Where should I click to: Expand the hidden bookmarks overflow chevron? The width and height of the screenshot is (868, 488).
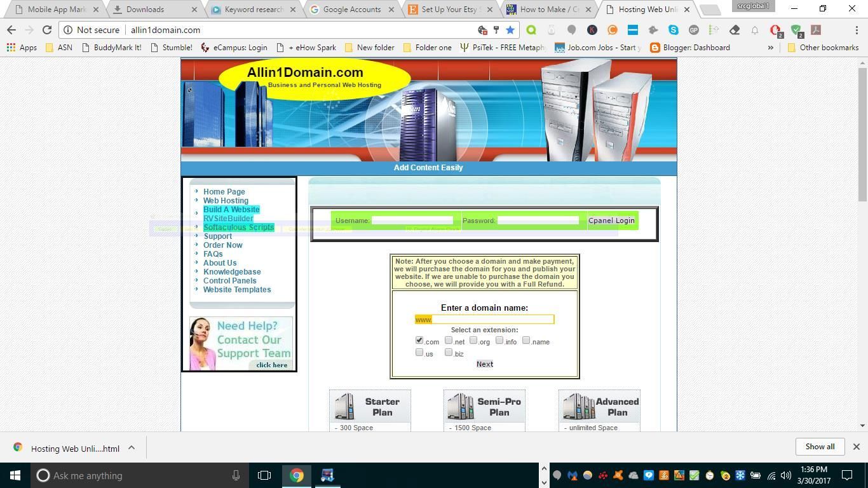click(770, 48)
